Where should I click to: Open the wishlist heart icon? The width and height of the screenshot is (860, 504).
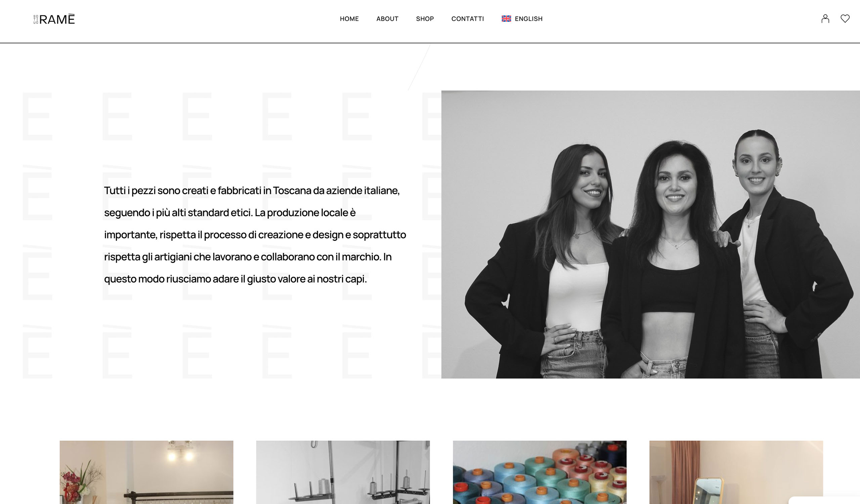(845, 18)
